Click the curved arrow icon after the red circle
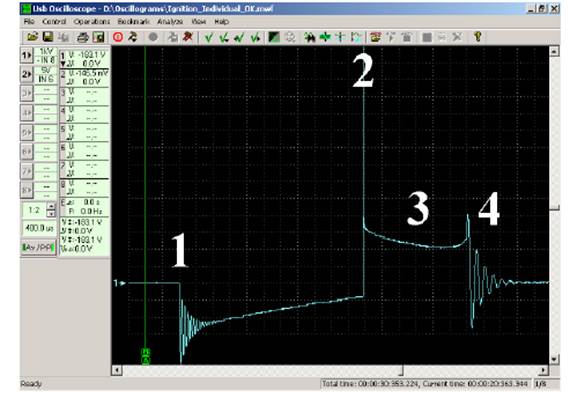The image size is (570, 398). (133, 37)
